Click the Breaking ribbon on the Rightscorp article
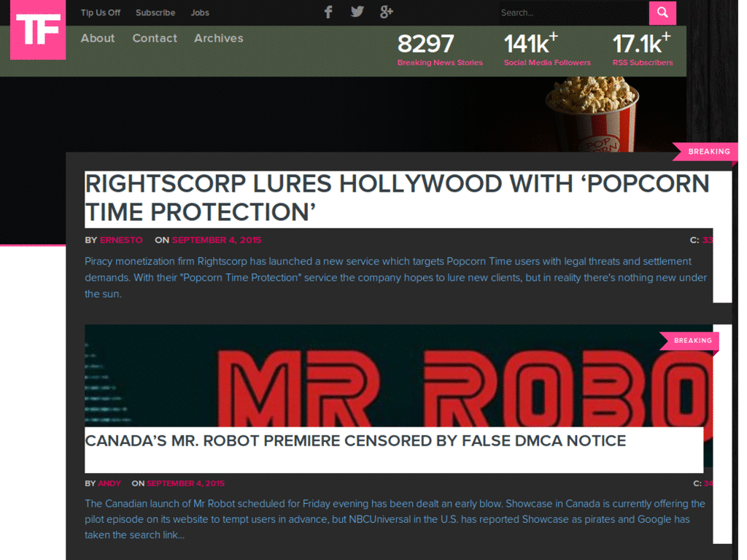Image resolution: width=747 pixels, height=560 pixels. tap(706, 152)
